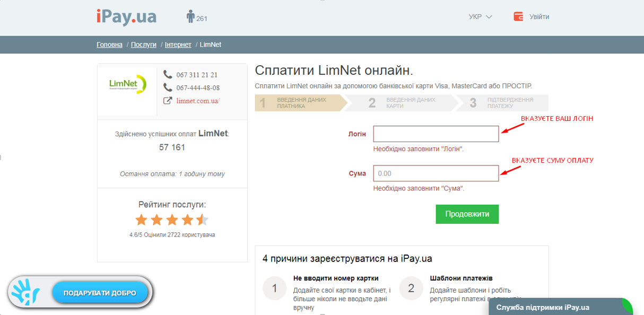Click the error text Необхідно заповнити "Сума"
This screenshot has width=644, height=315.
pyautogui.click(x=418, y=188)
